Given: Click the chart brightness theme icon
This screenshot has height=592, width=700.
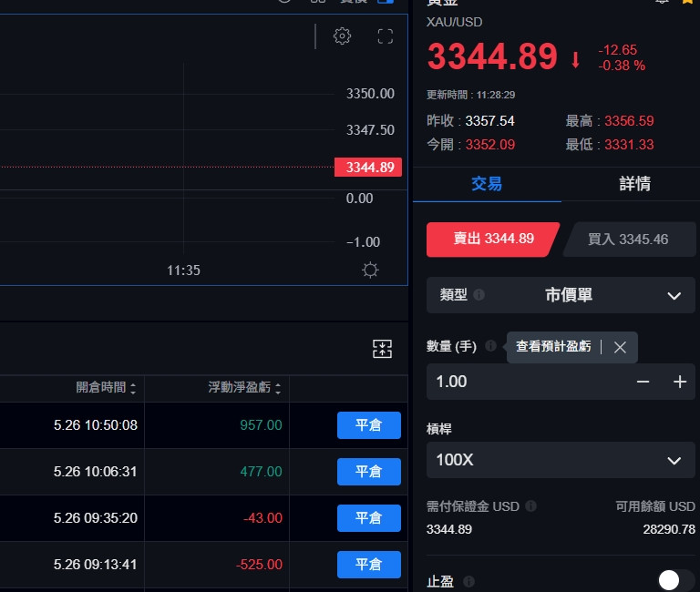Looking at the screenshot, I should (x=370, y=270).
